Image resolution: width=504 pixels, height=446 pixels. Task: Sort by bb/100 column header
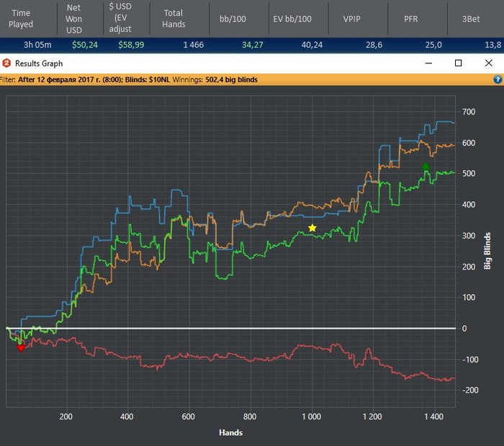233,19
